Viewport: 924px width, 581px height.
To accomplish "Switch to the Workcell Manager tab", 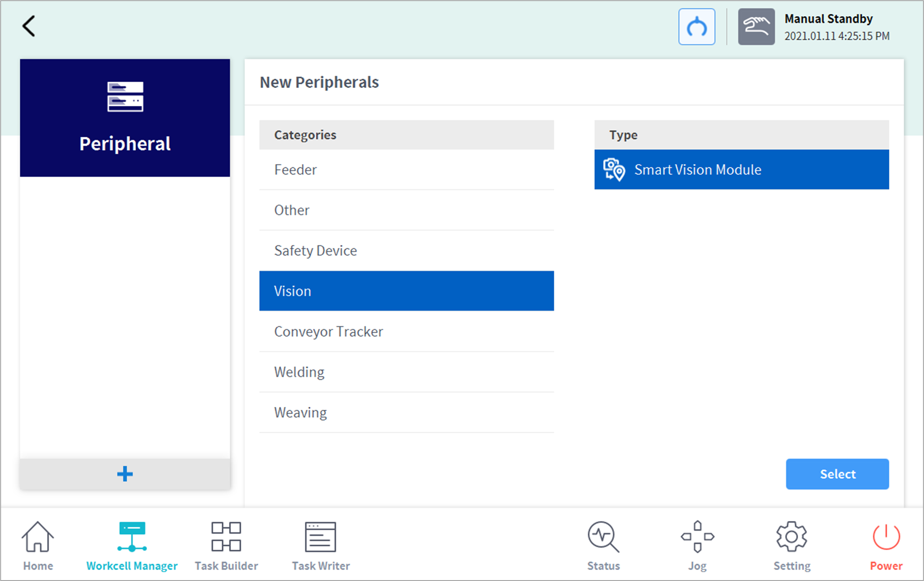I will (x=132, y=546).
